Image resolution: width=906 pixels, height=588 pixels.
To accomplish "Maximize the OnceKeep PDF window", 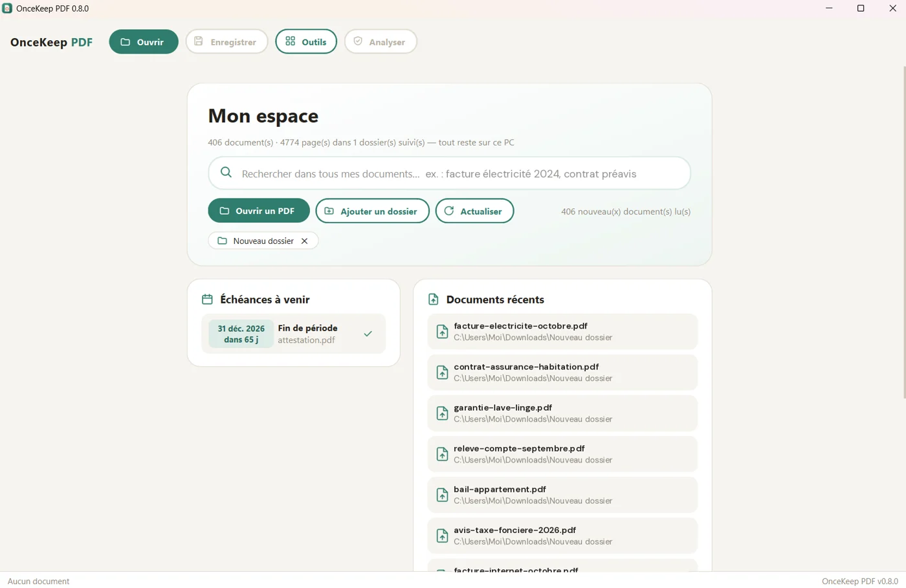I will point(861,8).
